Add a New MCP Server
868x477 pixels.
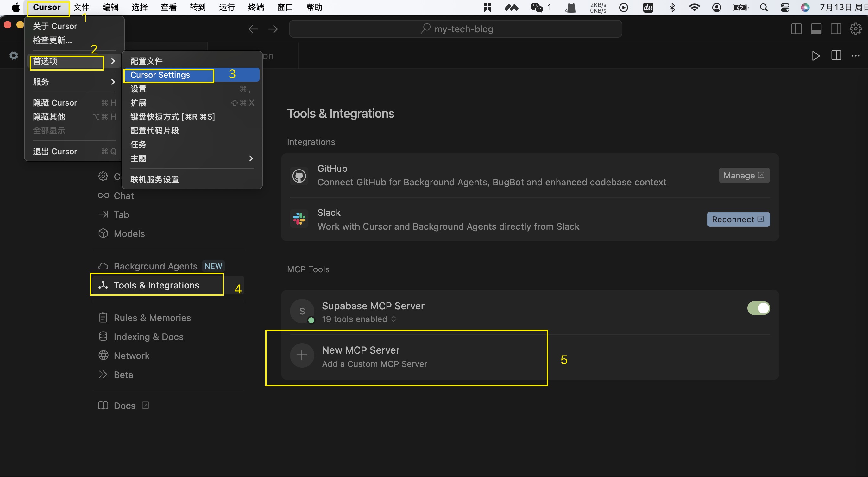[x=530, y=357]
